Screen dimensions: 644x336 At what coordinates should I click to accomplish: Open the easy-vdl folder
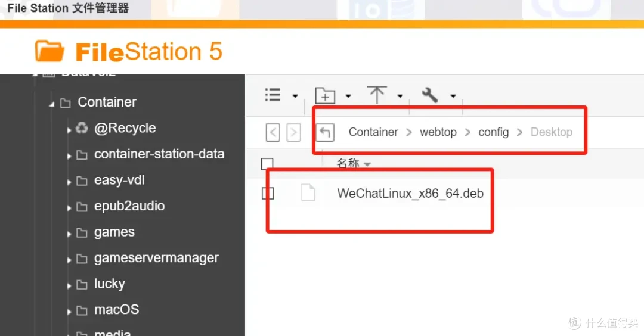click(119, 180)
